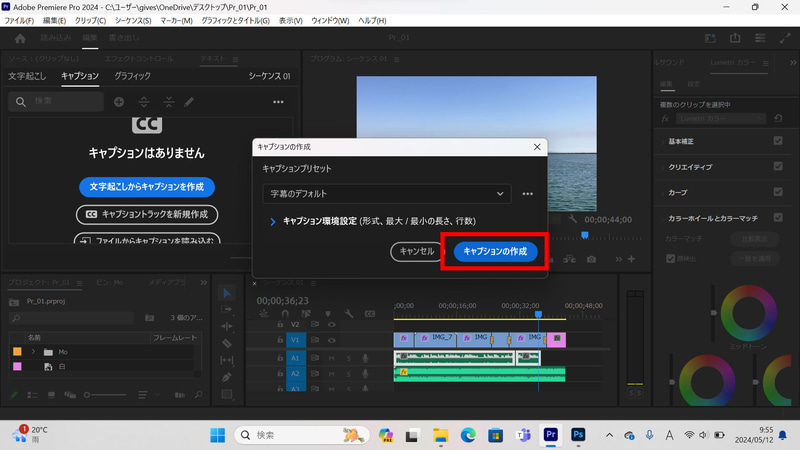This screenshot has width=800, height=450.
Task: Open the Quick Export share icon
Action: click(735, 38)
